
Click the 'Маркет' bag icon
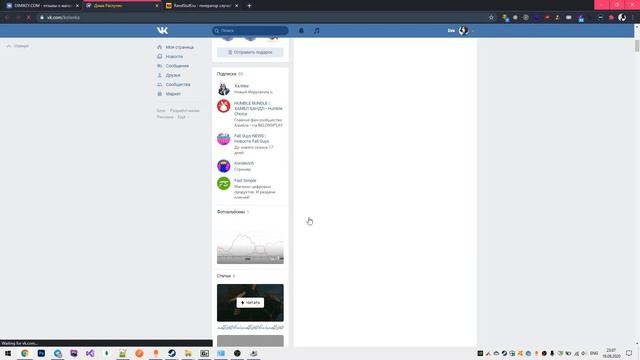coord(160,94)
